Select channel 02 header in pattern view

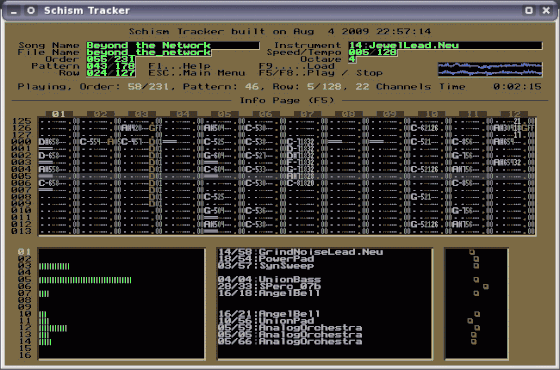tap(100, 114)
